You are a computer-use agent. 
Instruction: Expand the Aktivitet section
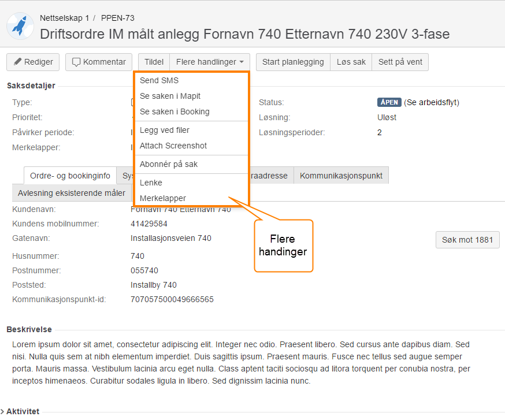tap(21, 411)
